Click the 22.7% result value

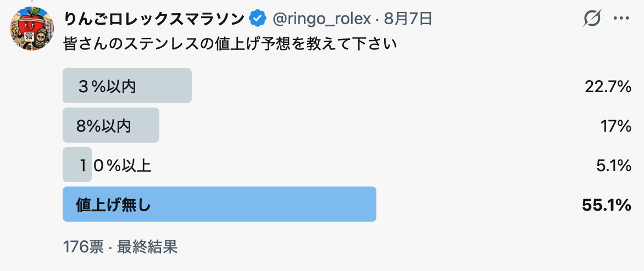608,87
